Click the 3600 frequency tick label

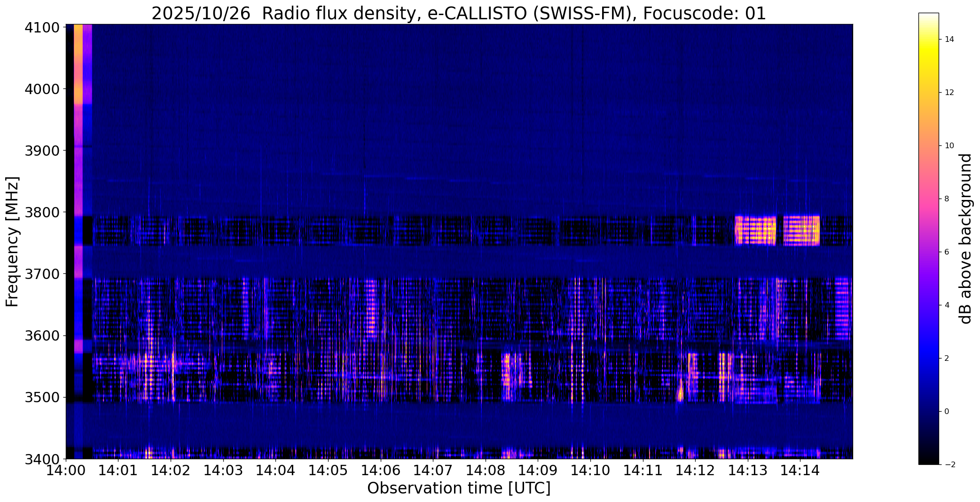click(x=42, y=335)
